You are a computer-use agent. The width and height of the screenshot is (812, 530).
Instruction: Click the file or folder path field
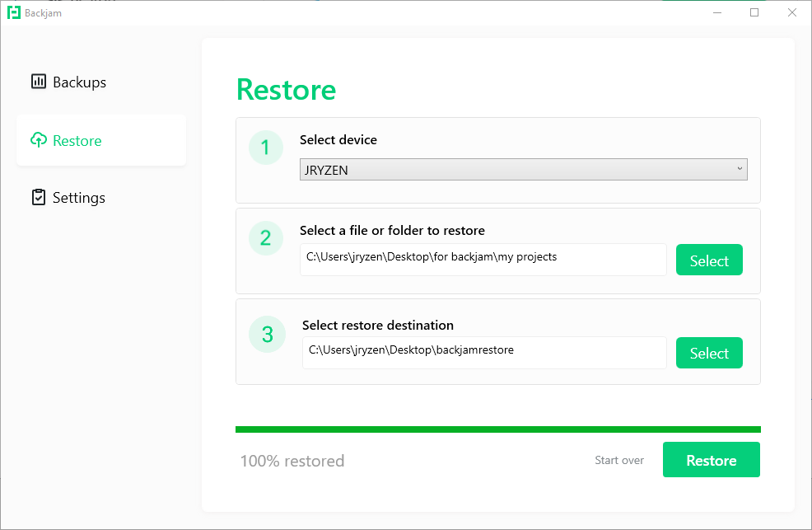coord(483,260)
